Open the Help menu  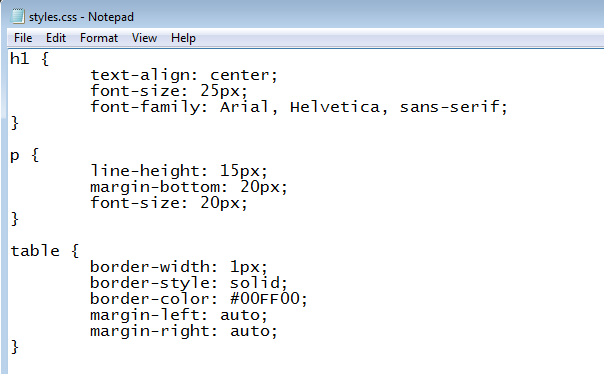click(x=183, y=38)
